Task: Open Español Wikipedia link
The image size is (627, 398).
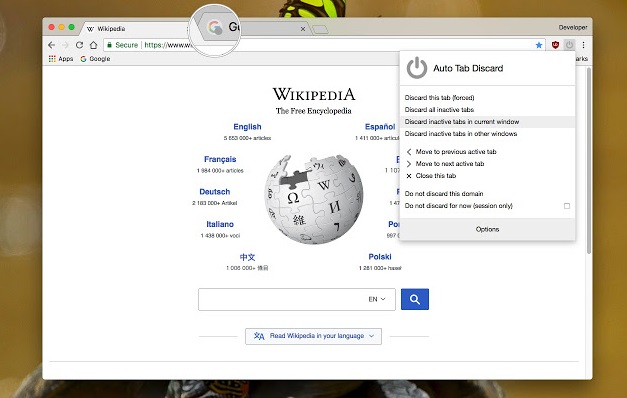Action: (x=380, y=127)
